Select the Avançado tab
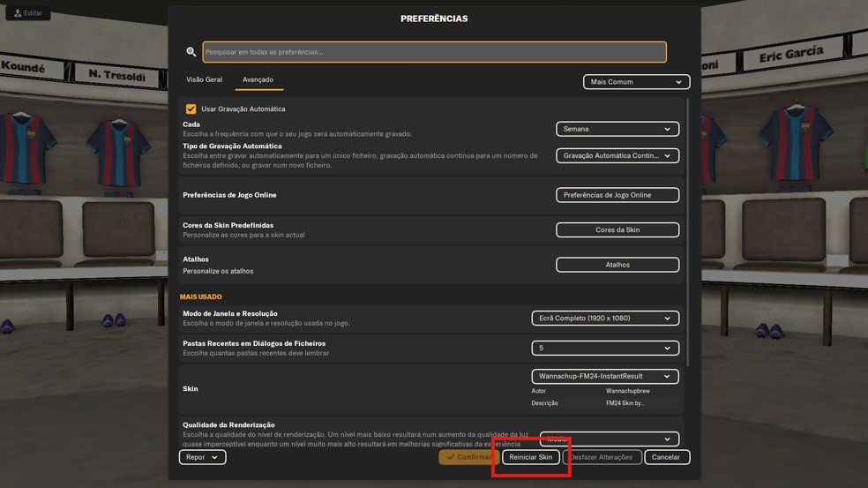This screenshot has width=868, height=488. pos(258,79)
